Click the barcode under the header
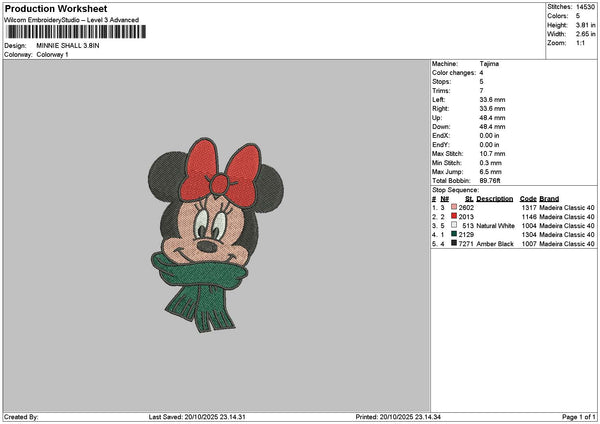This screenshot has height=424, width=600. (77, 32)
